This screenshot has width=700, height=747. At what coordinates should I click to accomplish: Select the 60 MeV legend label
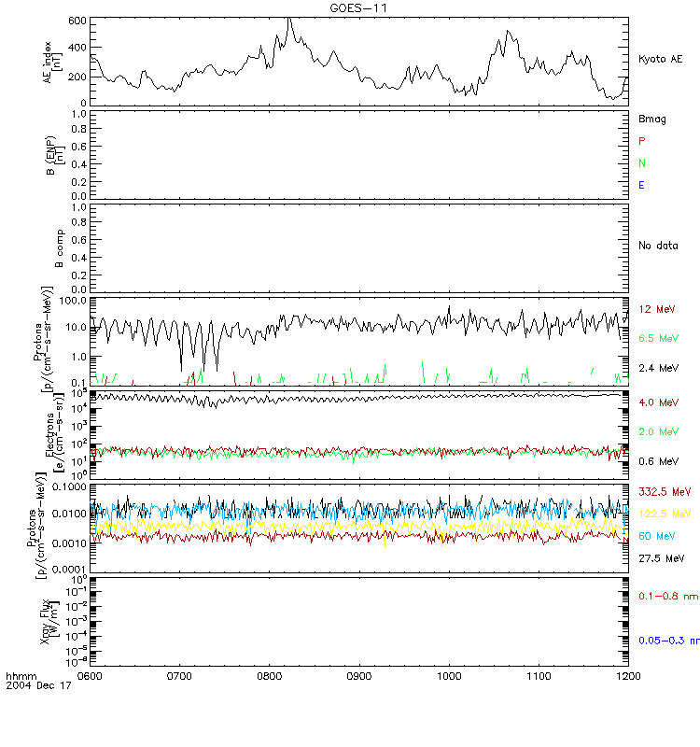657,536
